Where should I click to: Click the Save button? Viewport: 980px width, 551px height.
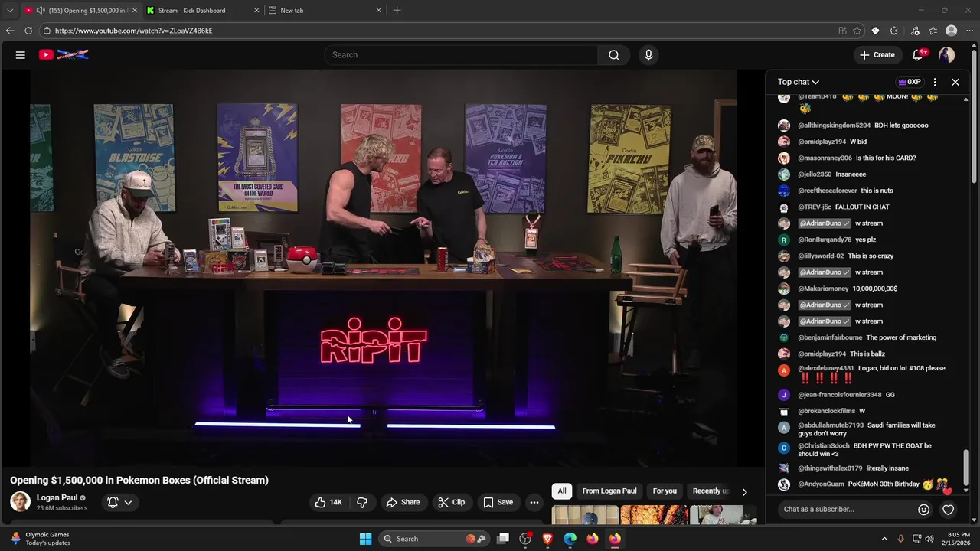tap(498, 502)
